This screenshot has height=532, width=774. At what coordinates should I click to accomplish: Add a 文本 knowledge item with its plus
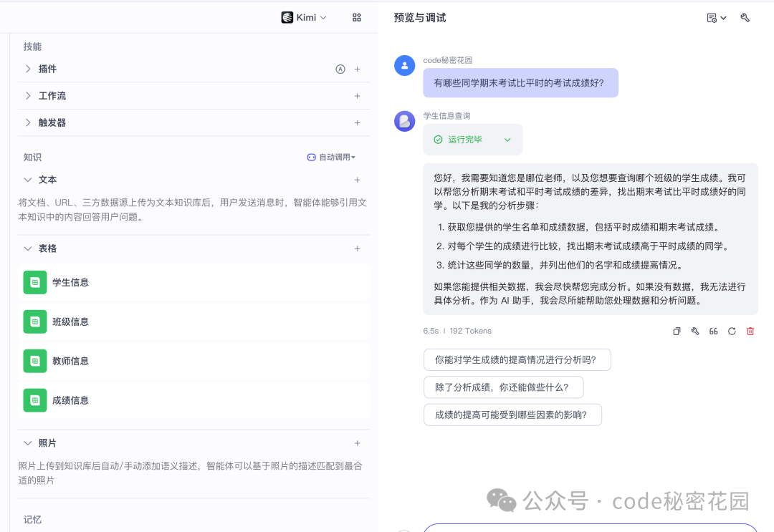tap(357, 180)
